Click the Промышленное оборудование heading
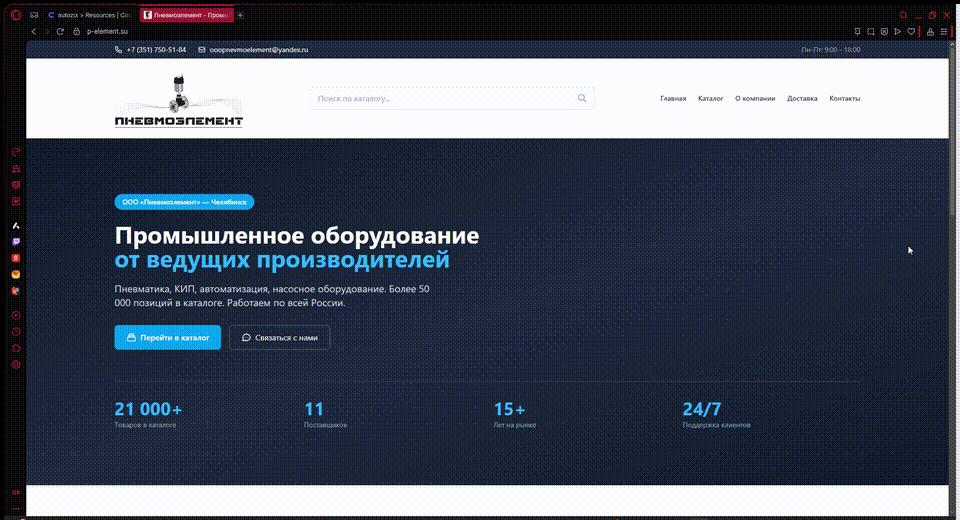Screen dimensions: 960x520 point(297,236)
